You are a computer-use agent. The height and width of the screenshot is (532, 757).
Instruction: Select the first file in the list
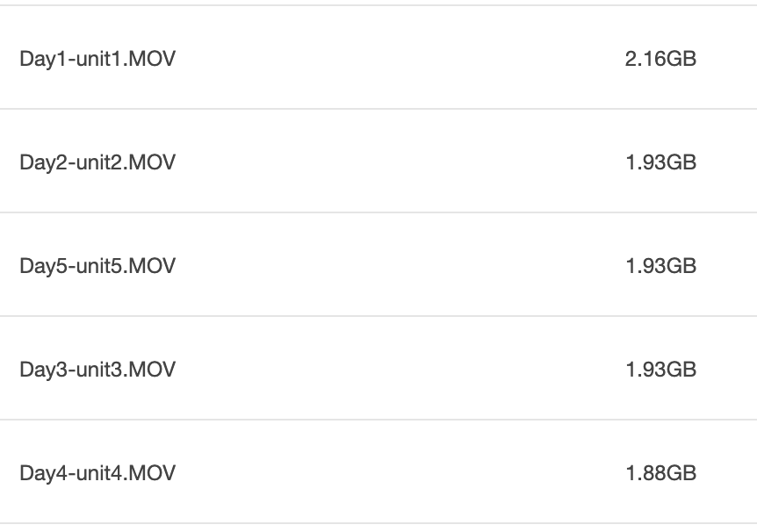(x=97, y=60)
